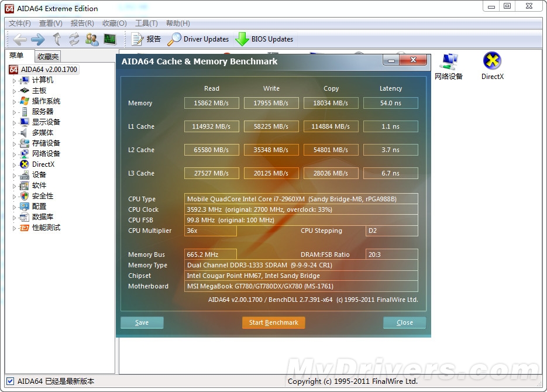Switch to the 菜单 tab
The image size is (547, 392).
coord(16,56)
